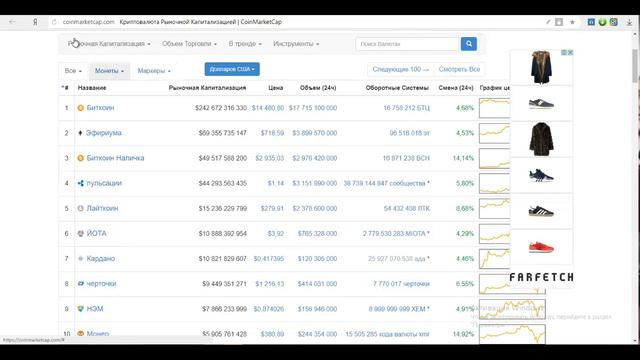Click the NEM logo icon

click(80, 309)
